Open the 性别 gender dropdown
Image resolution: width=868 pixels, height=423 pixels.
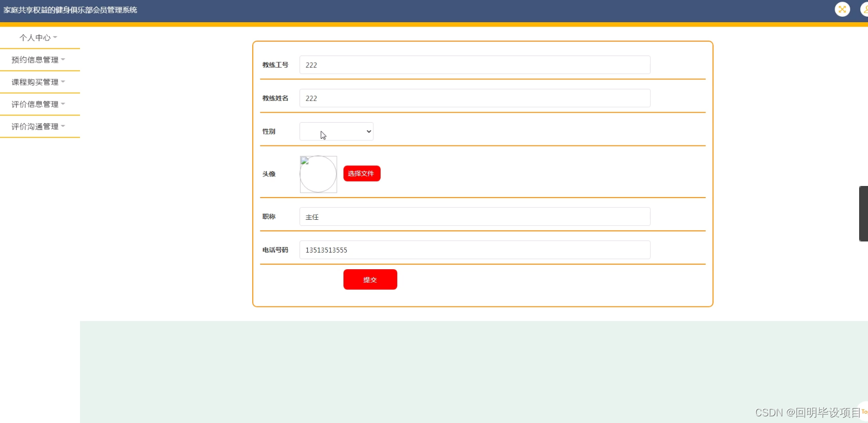(336, 131)
